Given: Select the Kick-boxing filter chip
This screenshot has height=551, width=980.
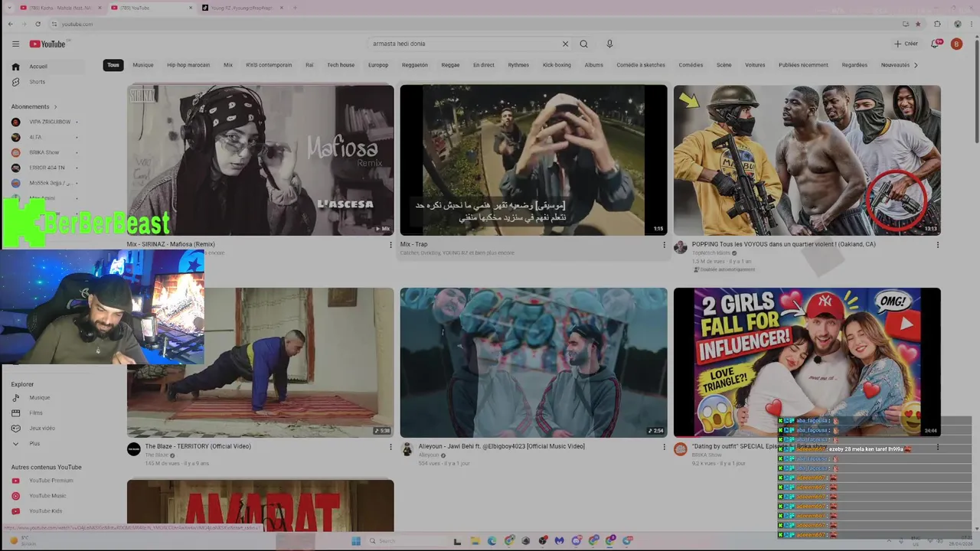Looking at the screenshot, I should coord(557,65).
